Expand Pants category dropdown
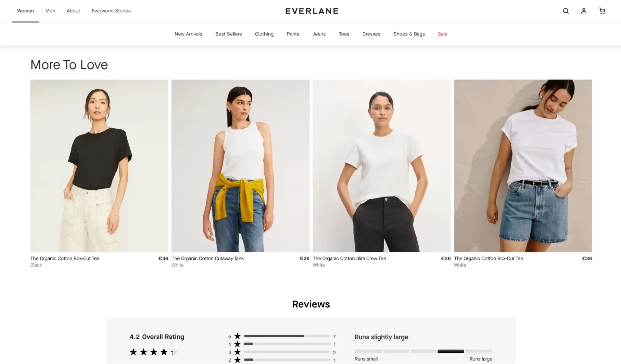621x364 pixels. 293,34
